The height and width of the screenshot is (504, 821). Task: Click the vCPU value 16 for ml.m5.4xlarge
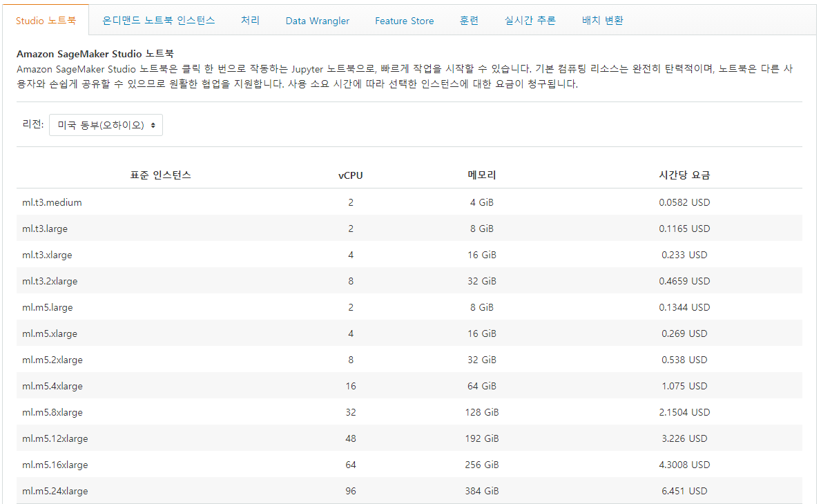(351, 386)
